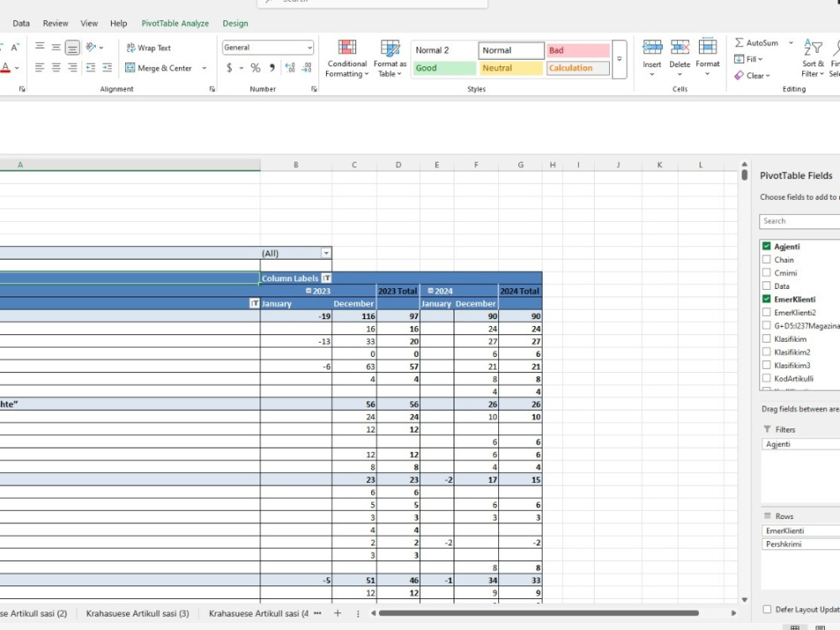The width and height of the screenshot is (840, 630).
Task: Align text left in the cell
Action: tap(39, 67)
